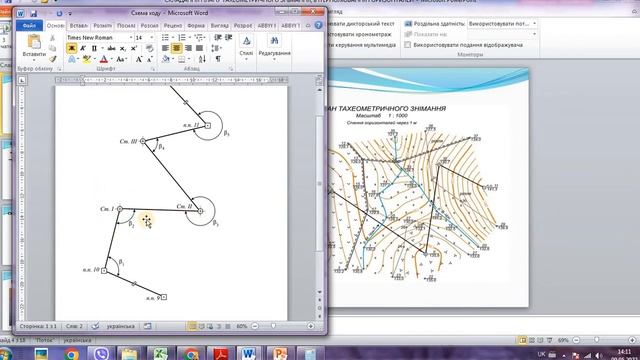
Task: Click the Word zoom out minus button
Action: point(255,326)
